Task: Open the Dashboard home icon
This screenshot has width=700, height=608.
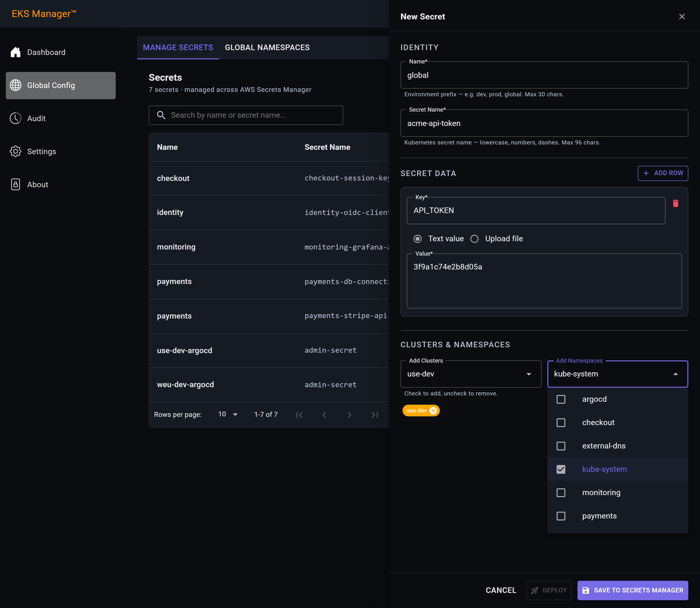Action: [15, 52]
